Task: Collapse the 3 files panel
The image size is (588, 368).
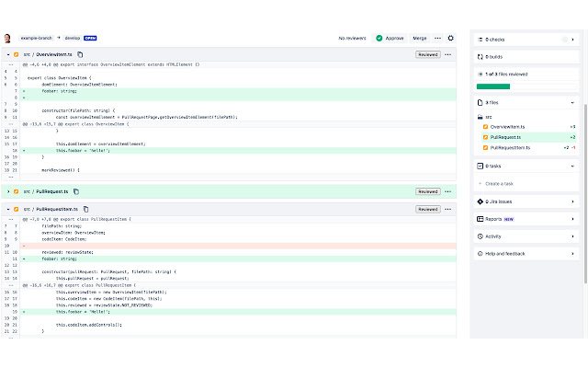Action: point(572,102)
